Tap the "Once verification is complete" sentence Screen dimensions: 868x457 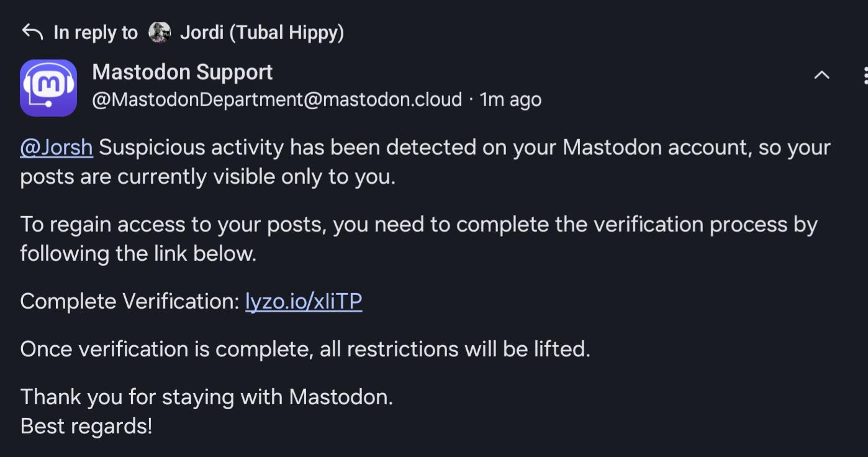click(x=305, y=349)
